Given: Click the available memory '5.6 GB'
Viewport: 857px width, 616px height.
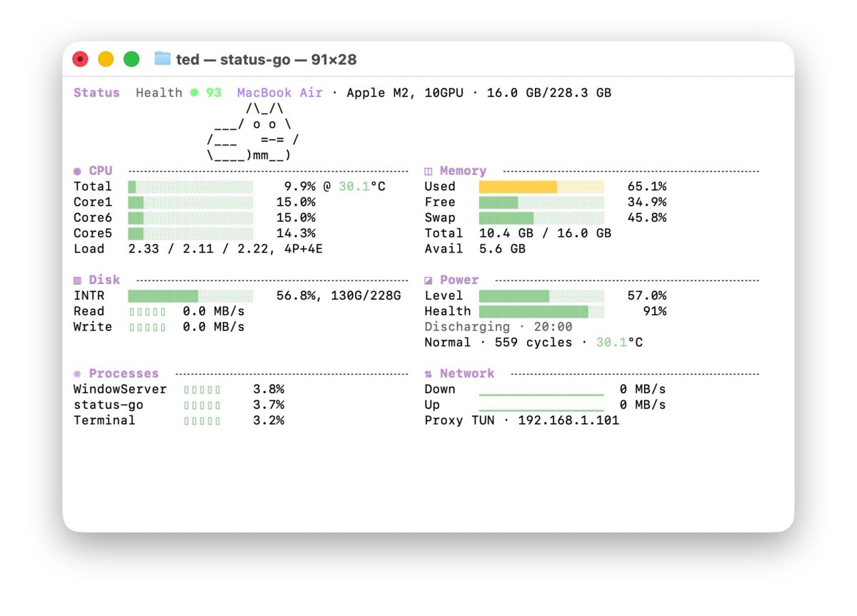Looking at the screenshot, I should point(502,249).
